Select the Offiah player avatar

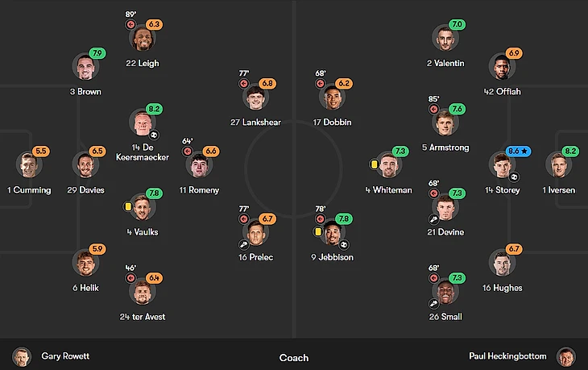tap(501, 66)
